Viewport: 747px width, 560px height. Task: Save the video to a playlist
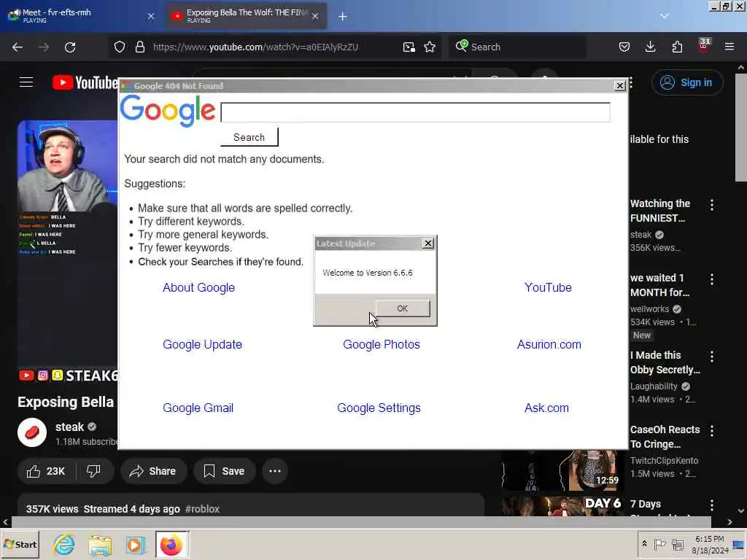tap(224, 471)
